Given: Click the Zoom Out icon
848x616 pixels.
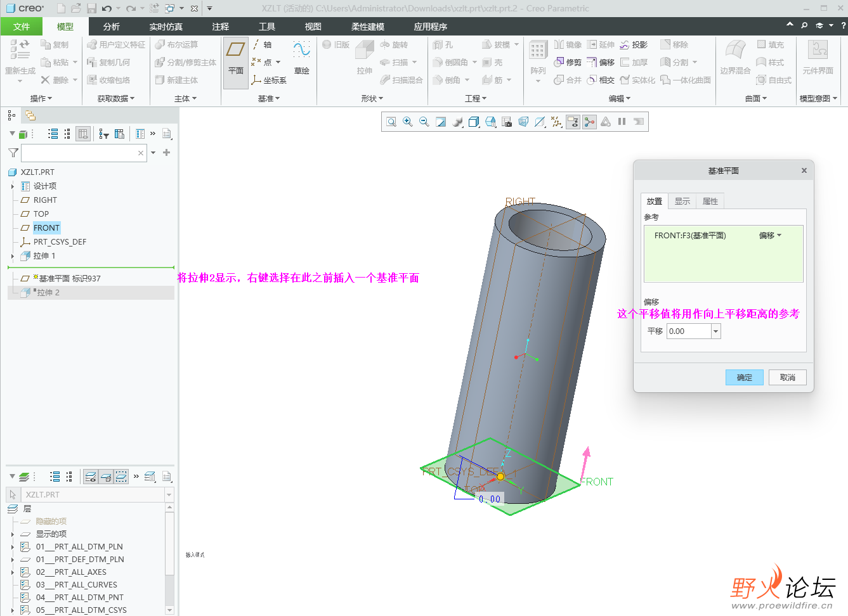Looking at the screenshot, I should (424, 122).
